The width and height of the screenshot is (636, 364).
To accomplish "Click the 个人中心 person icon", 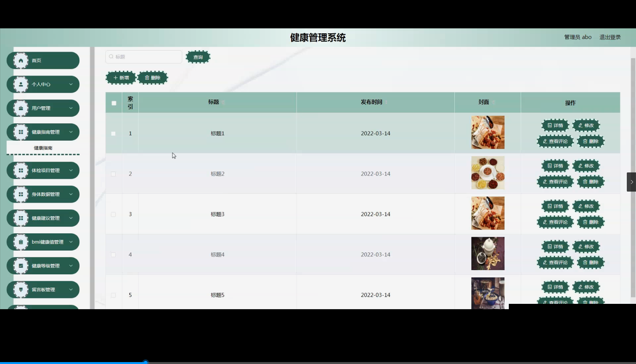I will tap(21, 84).
